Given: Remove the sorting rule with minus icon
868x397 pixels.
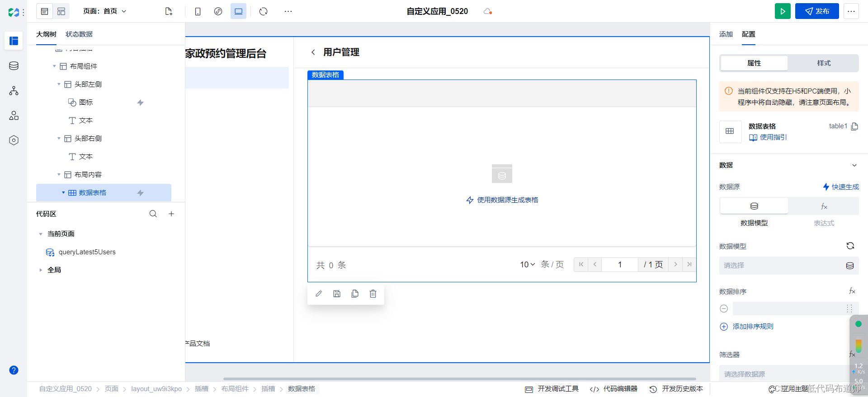Looking at the screenshot, I should 724,308.
